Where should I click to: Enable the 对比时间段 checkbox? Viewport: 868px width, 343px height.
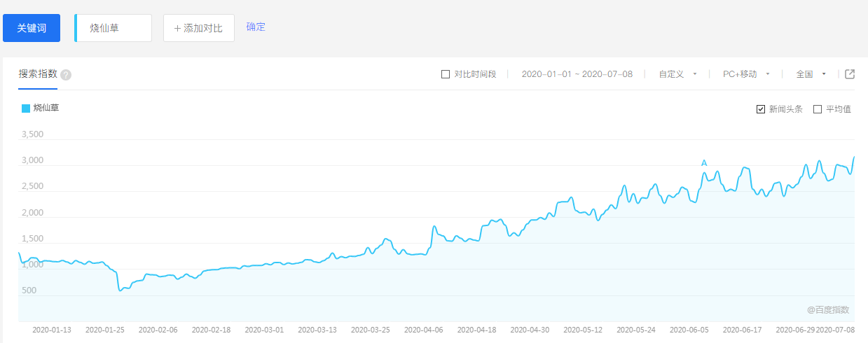[x=446, y=74]
